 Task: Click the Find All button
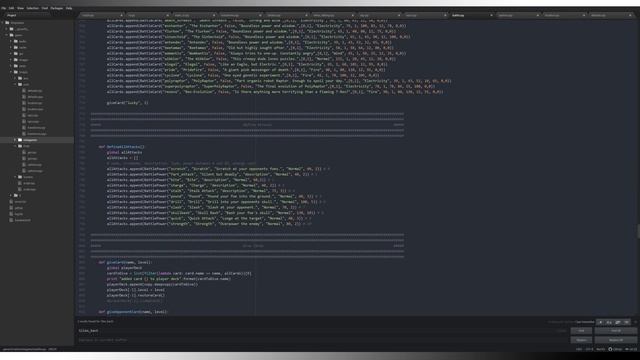616,331
